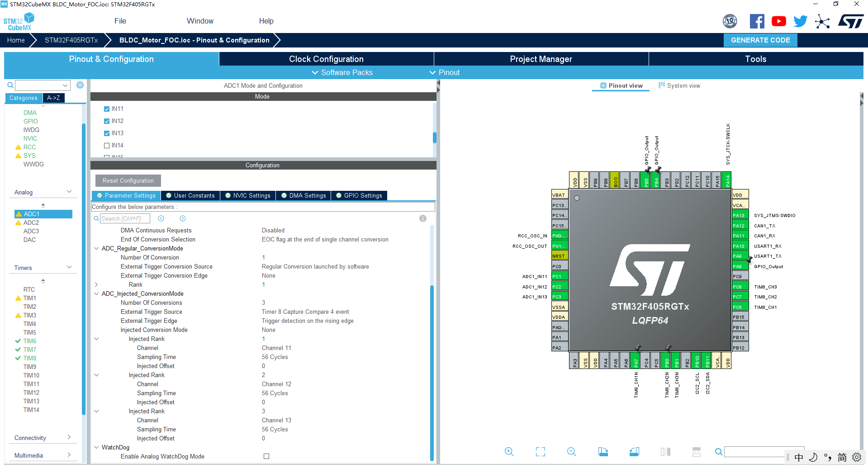Open the File menu
The height and width of the screenshot is (468, 868).
[120, 21]
